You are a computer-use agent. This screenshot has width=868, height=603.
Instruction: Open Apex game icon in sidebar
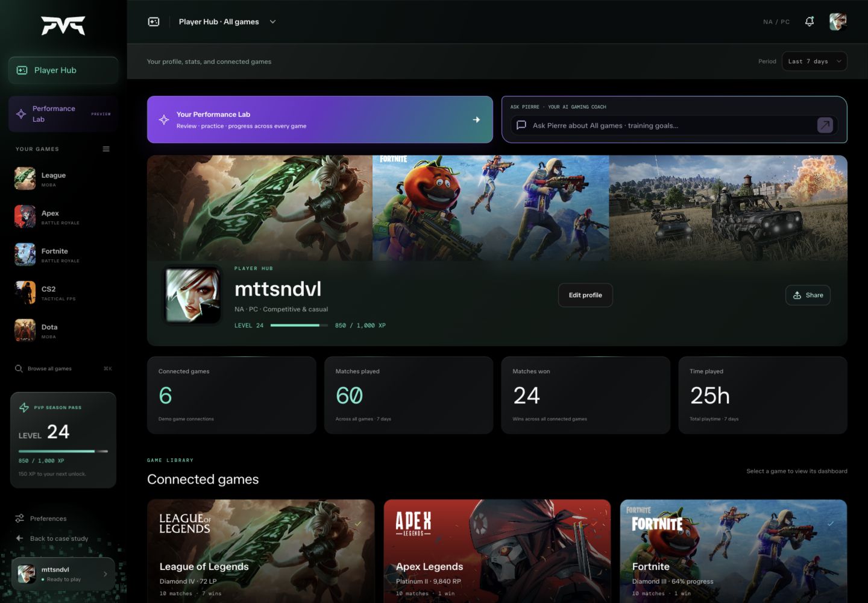25,216
